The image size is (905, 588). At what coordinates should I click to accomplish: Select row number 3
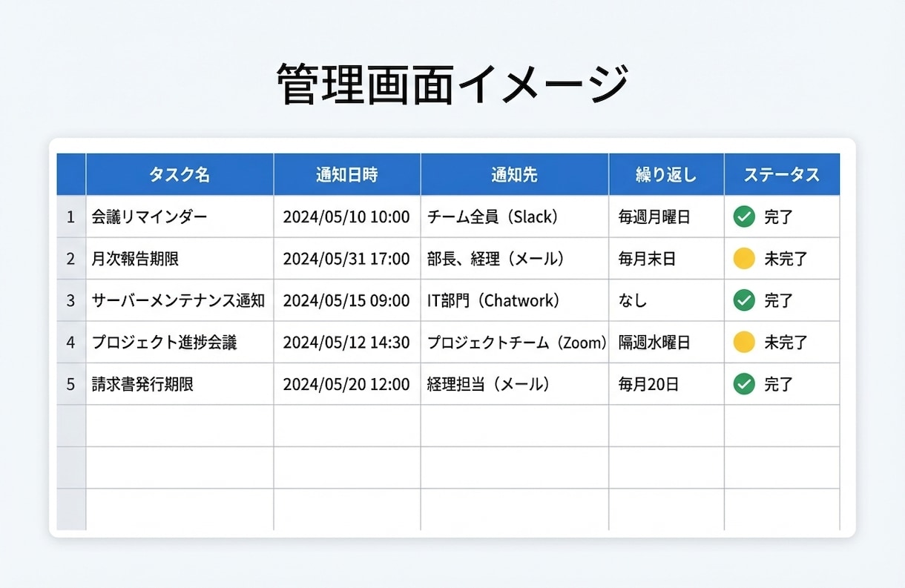coord(71,300)
